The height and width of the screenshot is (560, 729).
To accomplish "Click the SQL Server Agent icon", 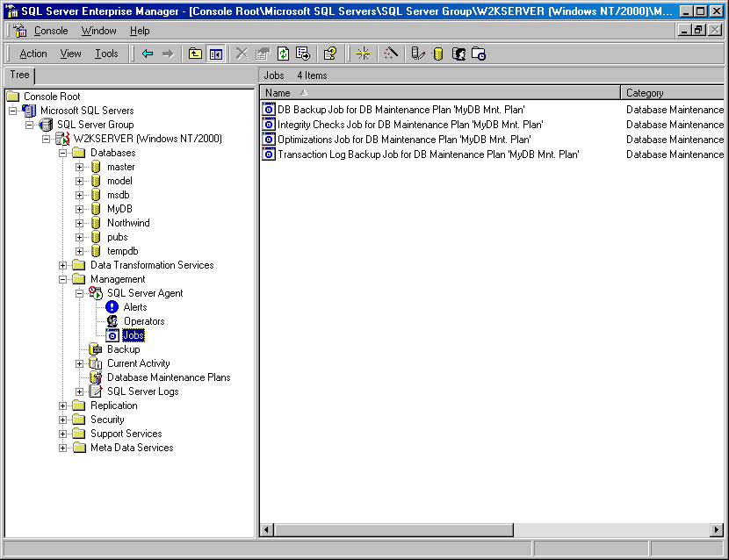I will [x=96, y=293].
